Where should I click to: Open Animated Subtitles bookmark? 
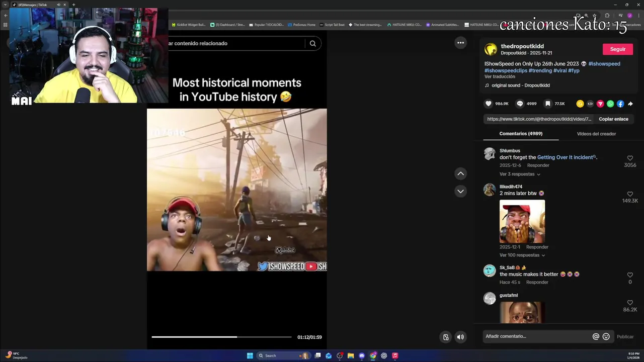[442, 25]
